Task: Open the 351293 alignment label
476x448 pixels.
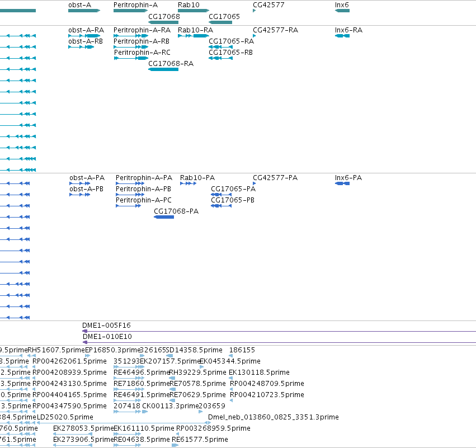Action: point(126,361)
